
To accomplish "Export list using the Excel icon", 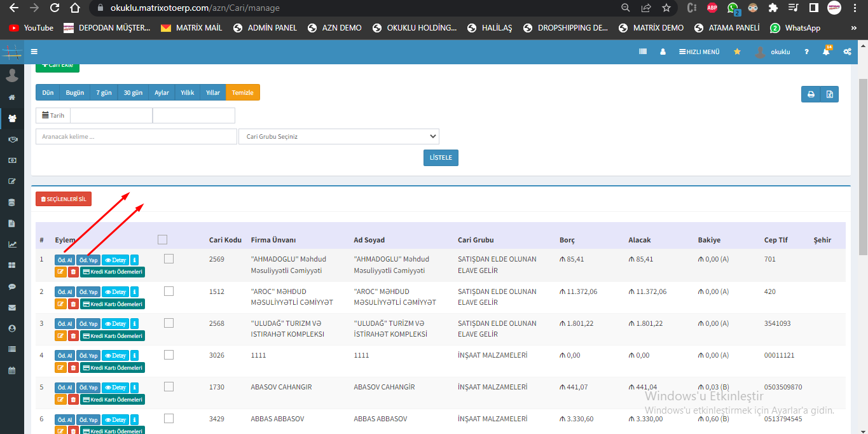I will click(x=829, y=94).
